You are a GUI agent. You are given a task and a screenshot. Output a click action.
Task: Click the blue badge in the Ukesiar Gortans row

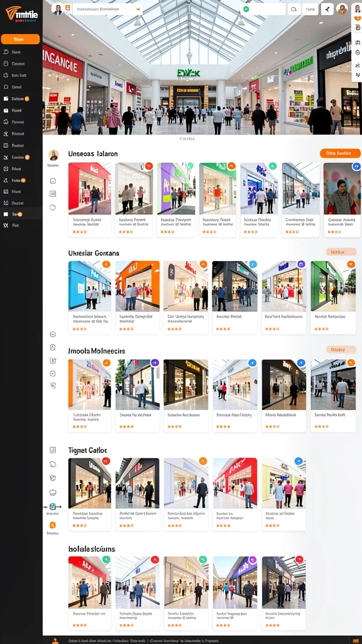(x=253, y=264)
